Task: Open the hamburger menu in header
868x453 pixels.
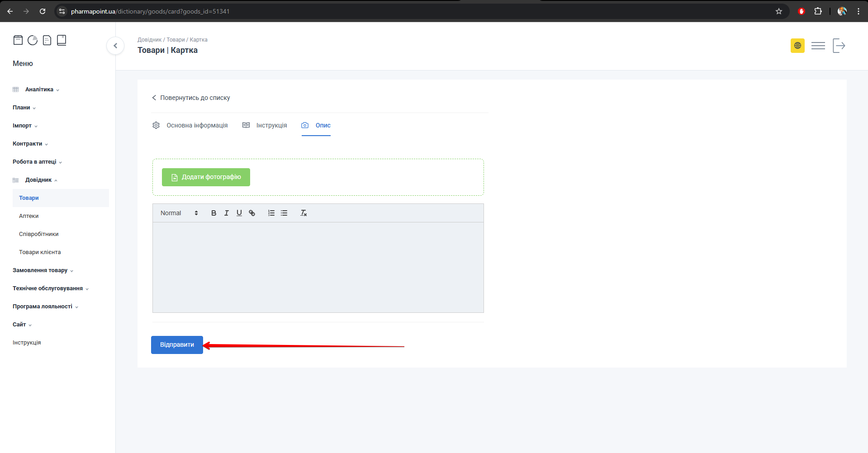Action: (x=818, y=46)
